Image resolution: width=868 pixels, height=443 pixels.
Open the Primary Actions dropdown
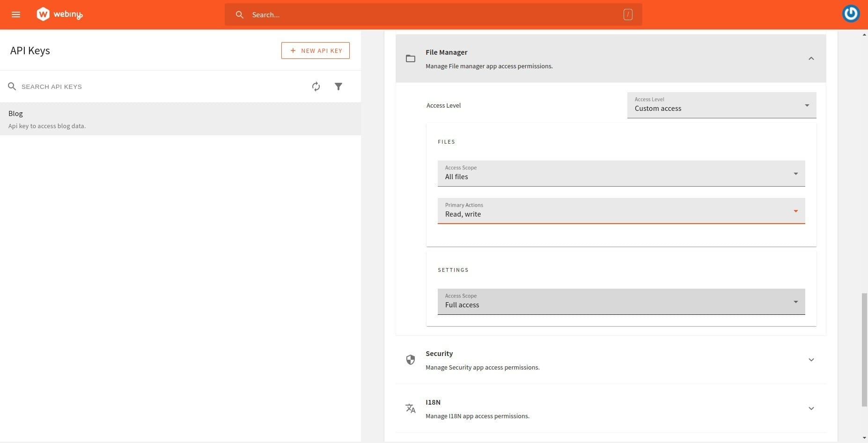pos(621,211)
